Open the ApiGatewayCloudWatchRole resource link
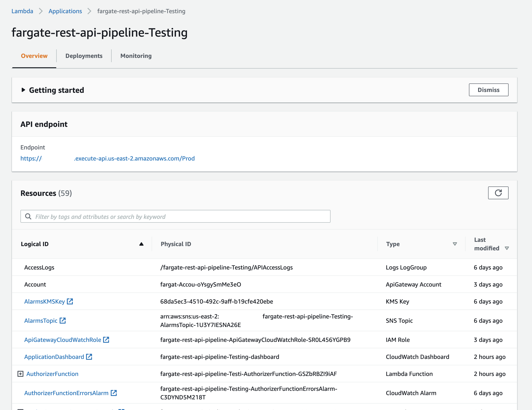The image size is (532, 410). point(63,340)
